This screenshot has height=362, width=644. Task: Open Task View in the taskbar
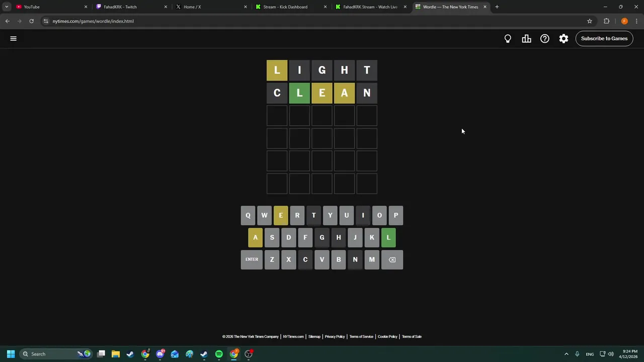[x=101, y=354]
